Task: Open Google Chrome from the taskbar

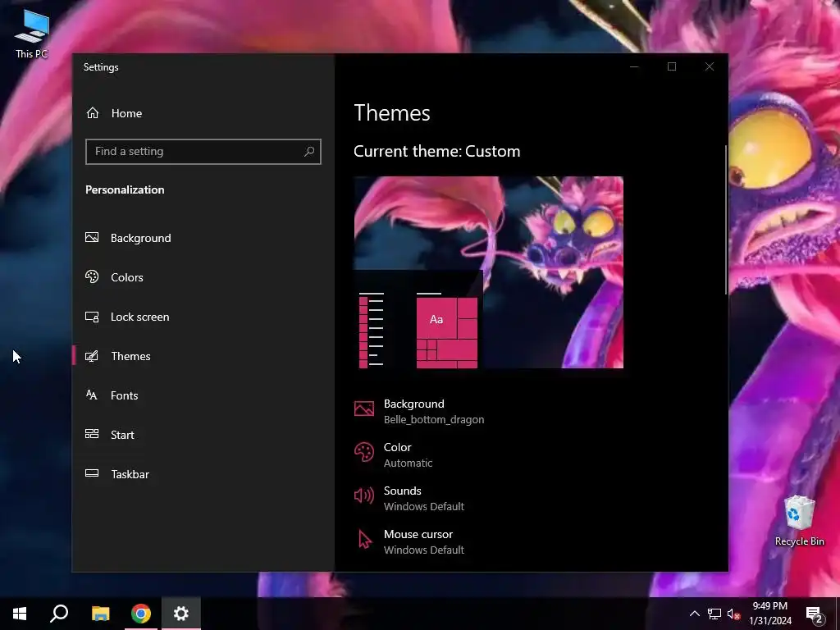Action: 141,614
